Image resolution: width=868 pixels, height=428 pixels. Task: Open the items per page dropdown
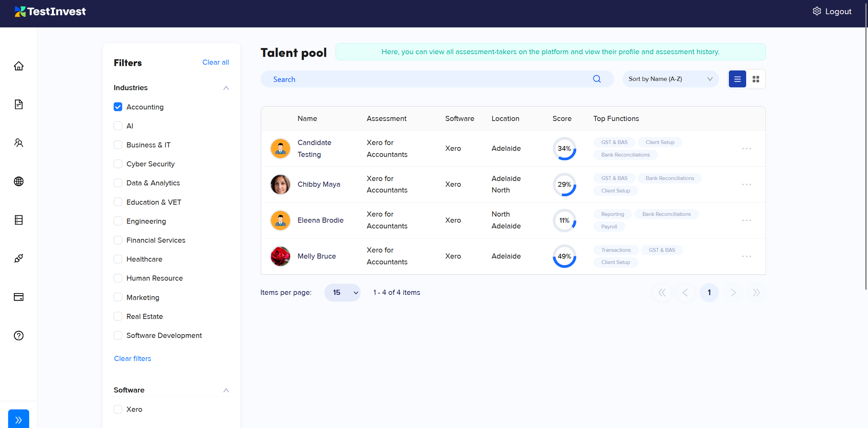click(342, 292)
